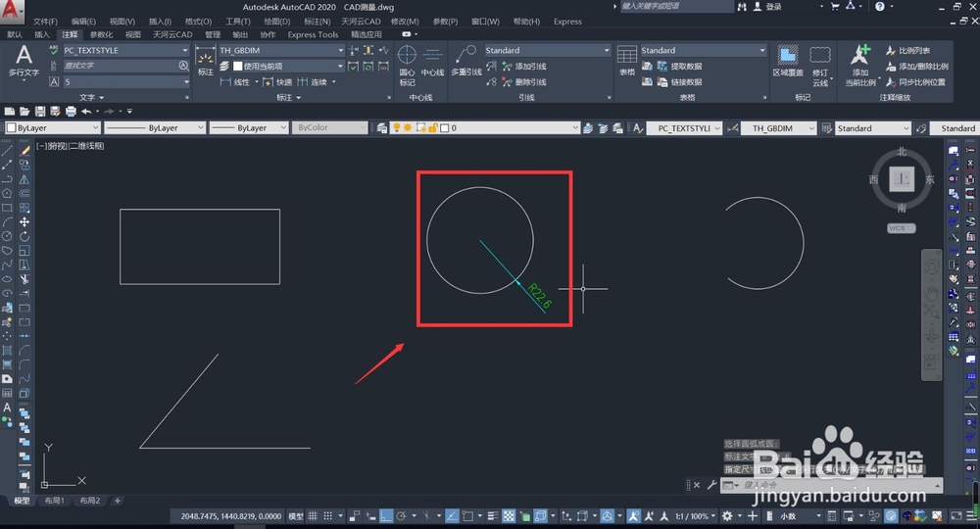This screenshot has height=529, width=980.
Task: Click the search keyword box in title bar
Action: coord(677,6)
